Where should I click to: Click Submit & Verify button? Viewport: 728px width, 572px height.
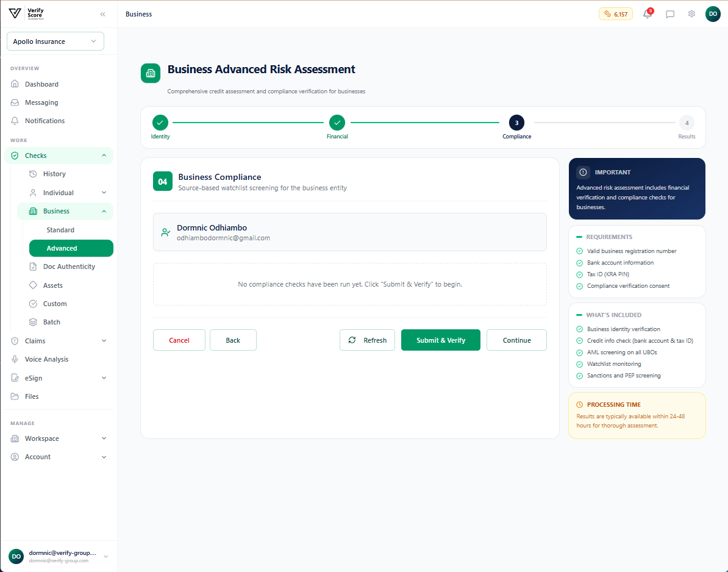pos(441,340)
